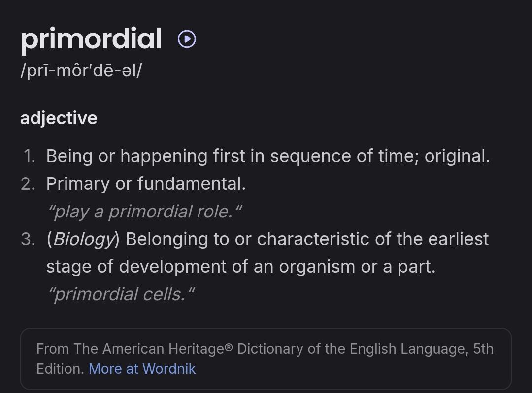This screenshot has height=393, width=532.
Task: Play the pronunciation audio for primordial
Action: pyautogui.click(x=187, y=39)
